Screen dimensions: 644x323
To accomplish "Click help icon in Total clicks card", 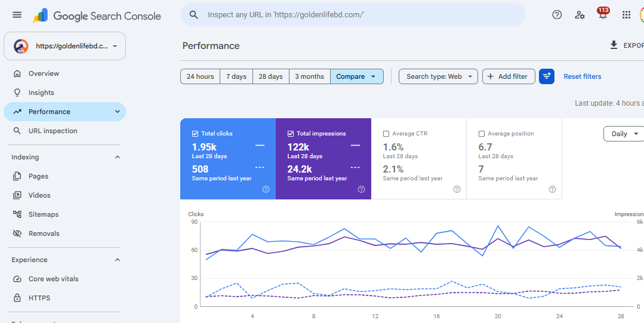I will [266, 189].
